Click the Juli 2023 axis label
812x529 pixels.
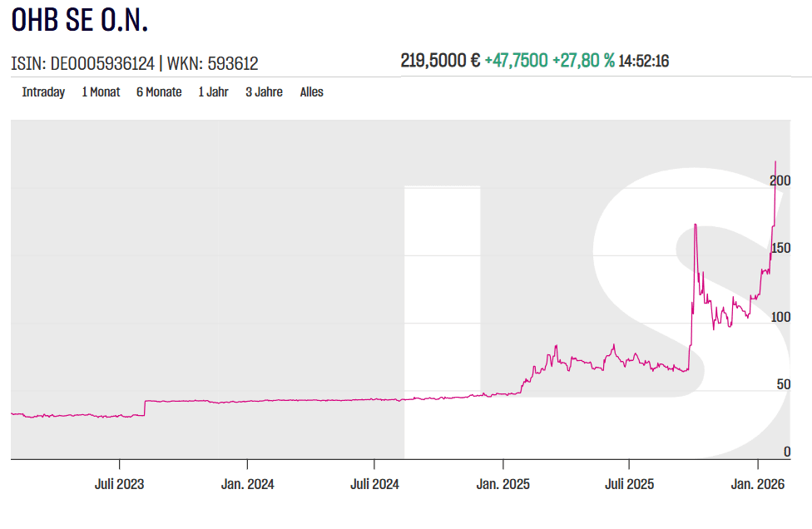[120, 484]
